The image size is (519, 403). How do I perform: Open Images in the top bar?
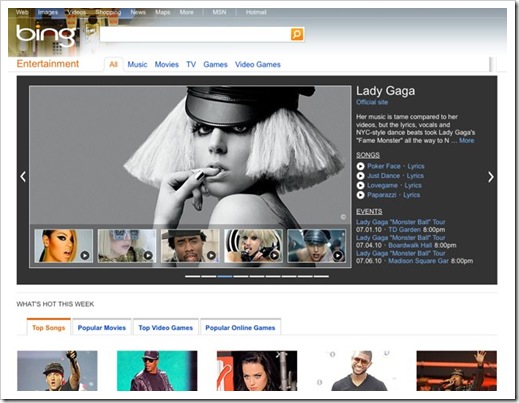[x=48, y=12]
